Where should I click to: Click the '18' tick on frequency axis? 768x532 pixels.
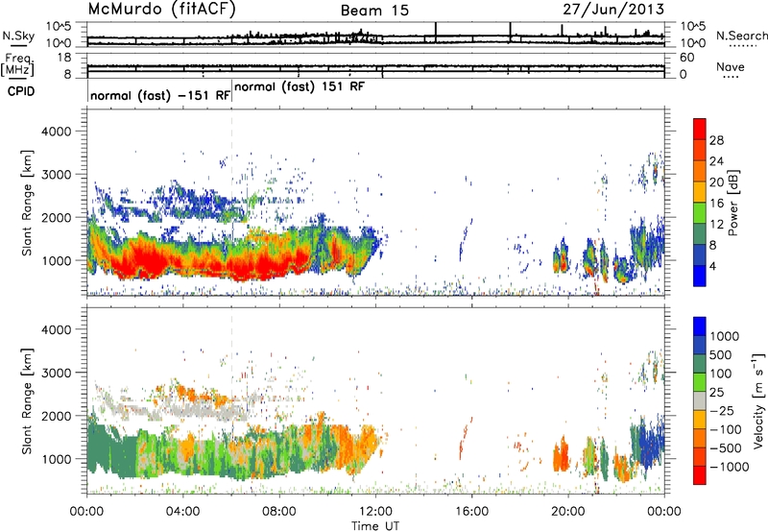pos(64,58)
